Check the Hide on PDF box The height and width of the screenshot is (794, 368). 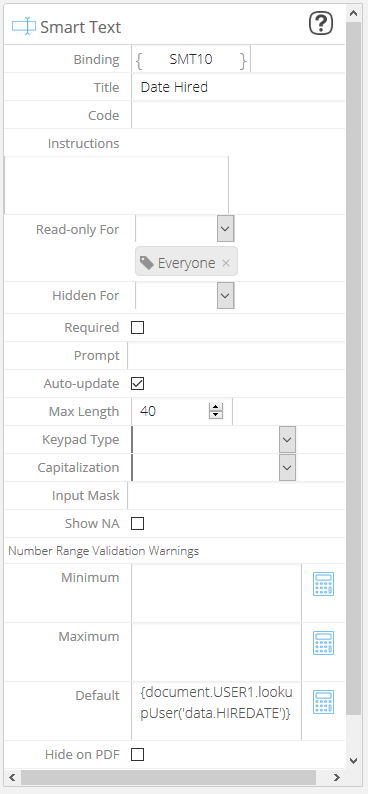pos(137,755)
